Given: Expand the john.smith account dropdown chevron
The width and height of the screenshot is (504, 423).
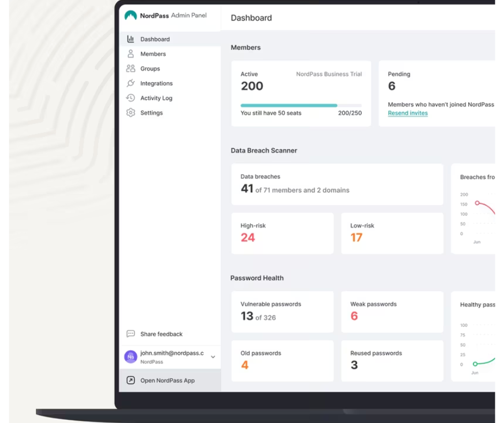Looking at the screenshot, I should 213,356.
